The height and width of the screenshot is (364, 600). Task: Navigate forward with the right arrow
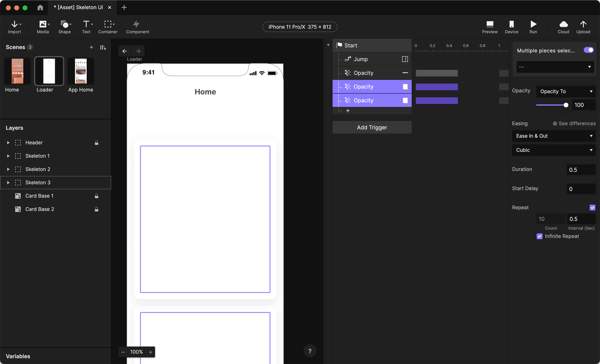point(138,51)
